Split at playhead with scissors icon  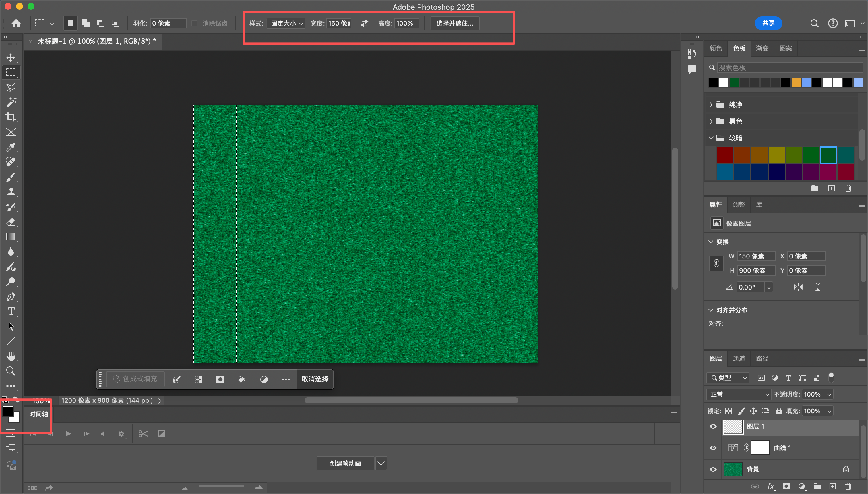143,434
